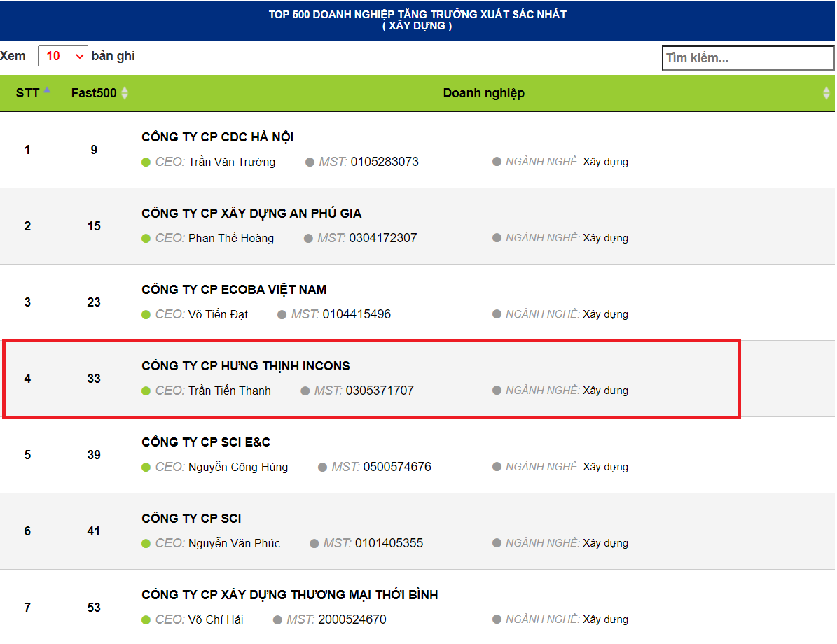The width and height of the screenshot is (837, 644).
Task: Click the green dot beside CEO Nguyễn Văn Phúc
Action: pos(146,544)
